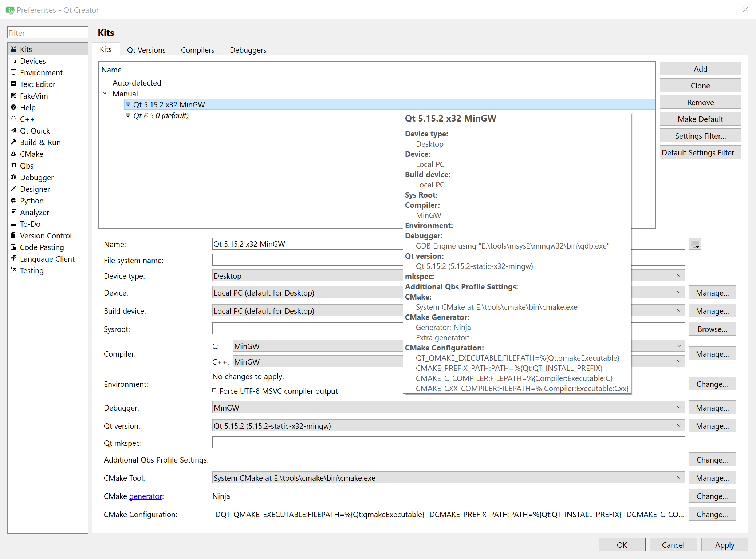Viewport: 756px width, 559px height.
Task: Select the To-Do category icon
Action: (x=14, y=223)
